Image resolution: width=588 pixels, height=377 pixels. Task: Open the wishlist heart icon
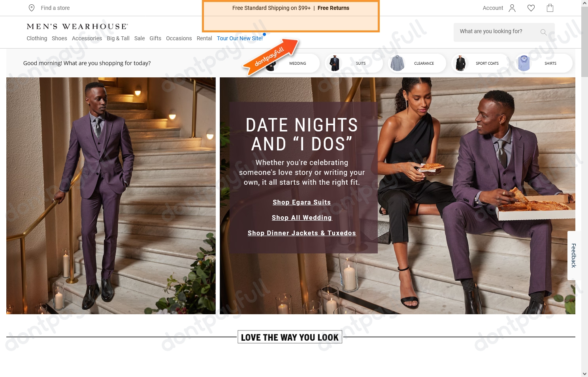[531, 8]
